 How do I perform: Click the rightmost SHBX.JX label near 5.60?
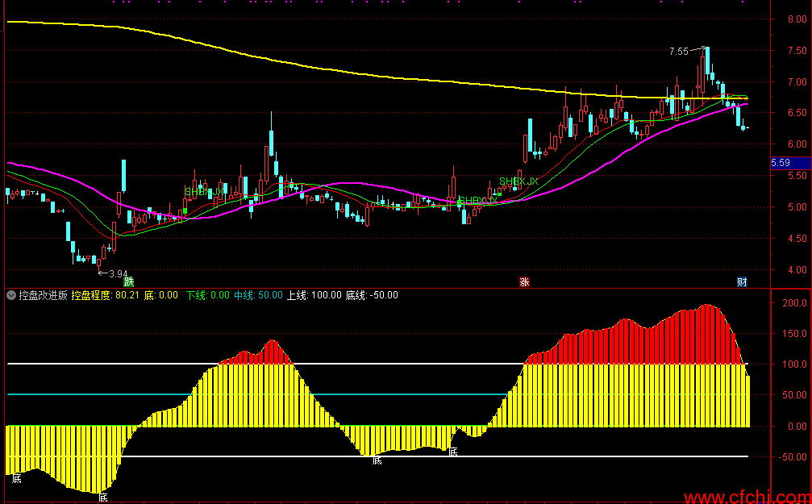click(518, 181)
